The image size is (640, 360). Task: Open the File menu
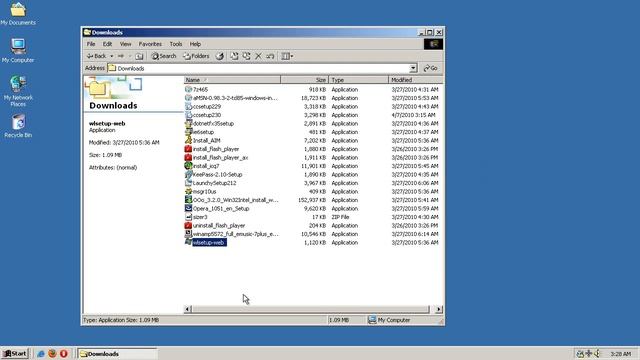(91, 44)
